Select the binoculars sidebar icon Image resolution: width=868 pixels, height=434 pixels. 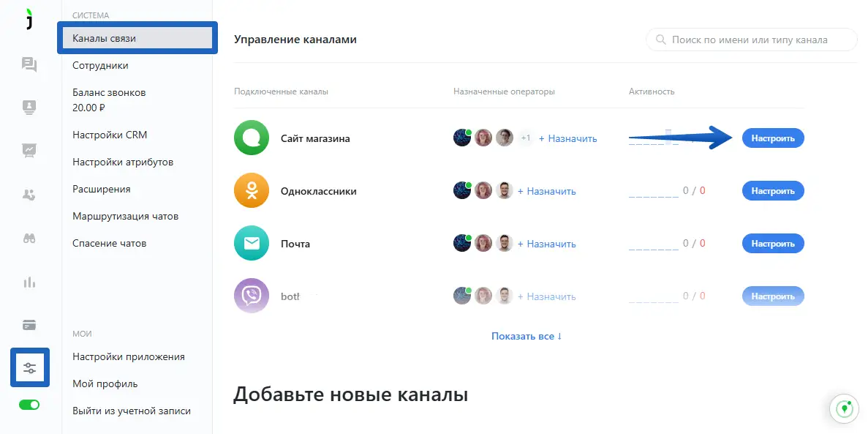point(29,239)
